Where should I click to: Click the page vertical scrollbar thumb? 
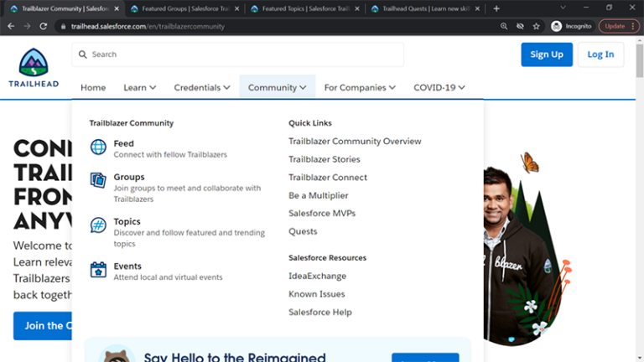[x=640, y=60]
